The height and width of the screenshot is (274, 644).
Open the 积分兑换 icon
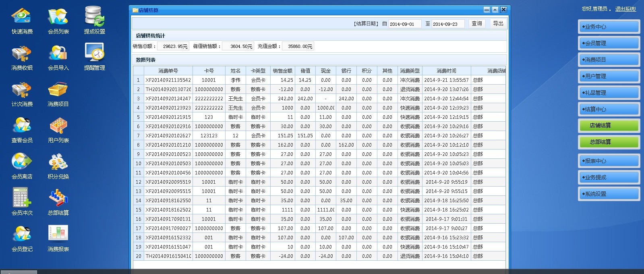(58, 162)
